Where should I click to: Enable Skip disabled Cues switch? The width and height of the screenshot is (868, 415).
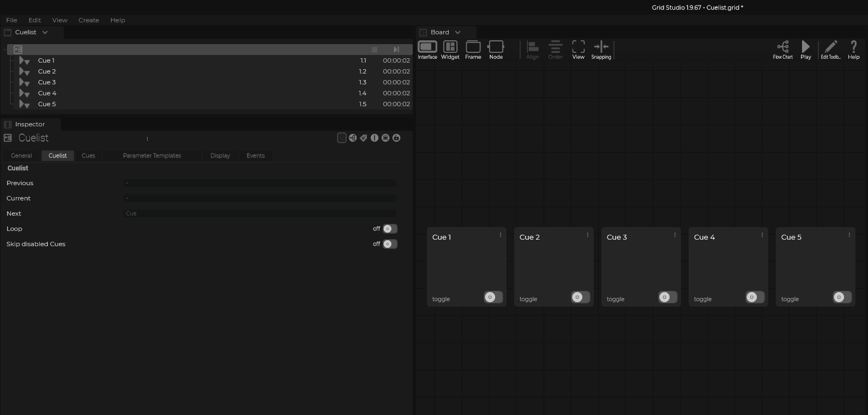390,244
